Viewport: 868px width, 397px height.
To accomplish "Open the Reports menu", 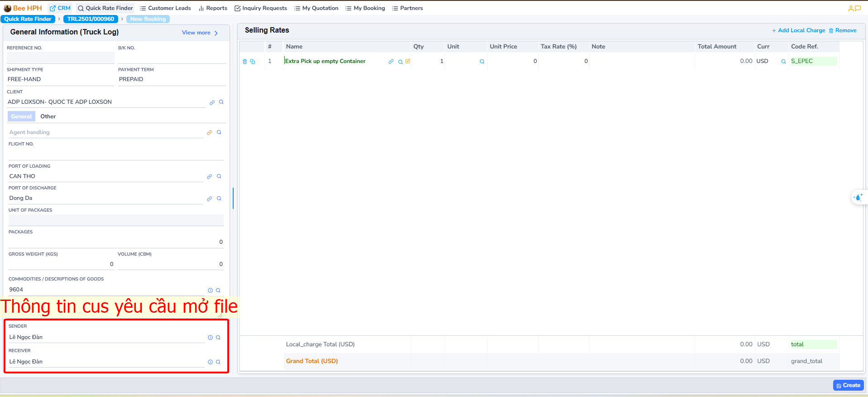I will pyautogui.click(x=213, y=8).
